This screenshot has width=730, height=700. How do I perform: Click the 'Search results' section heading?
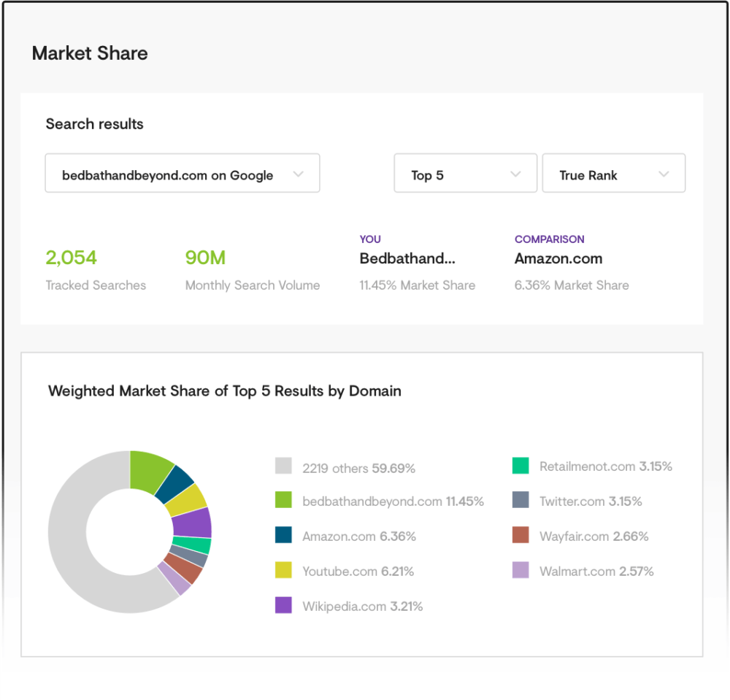point(94,124)
